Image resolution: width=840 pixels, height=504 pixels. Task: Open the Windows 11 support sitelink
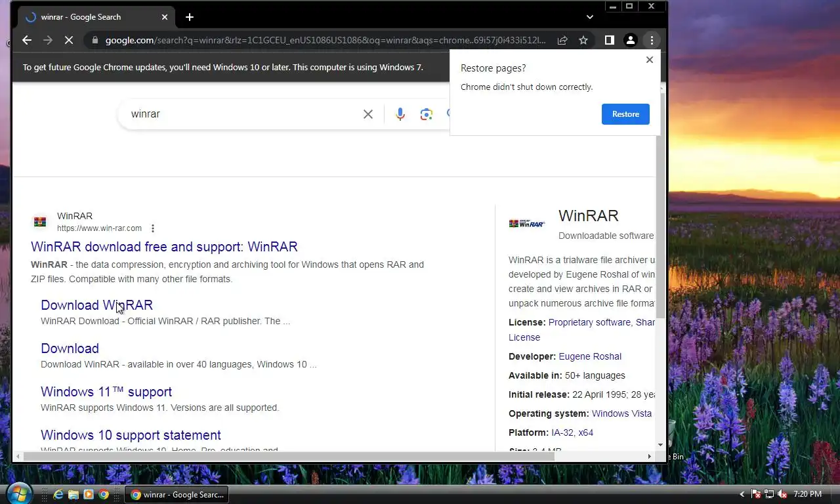pyautogui.click(x=106, y=392)
